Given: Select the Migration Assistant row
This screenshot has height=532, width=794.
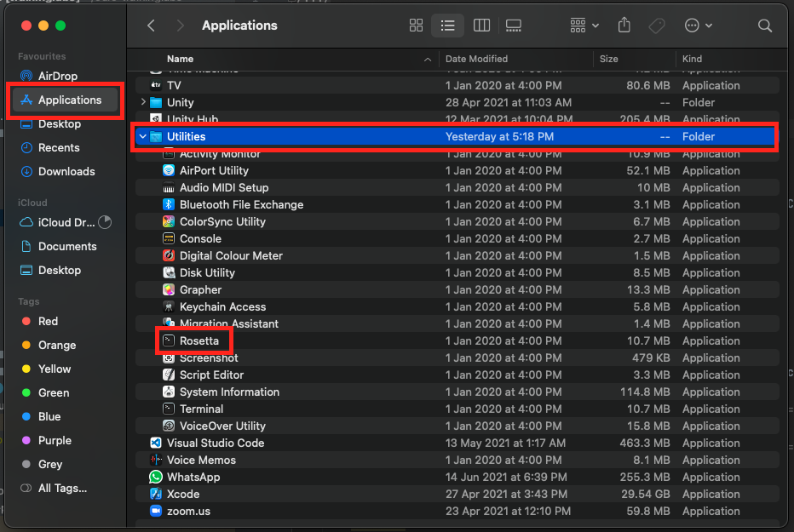Looking at the screenshot, I should [x=457, y=323].
